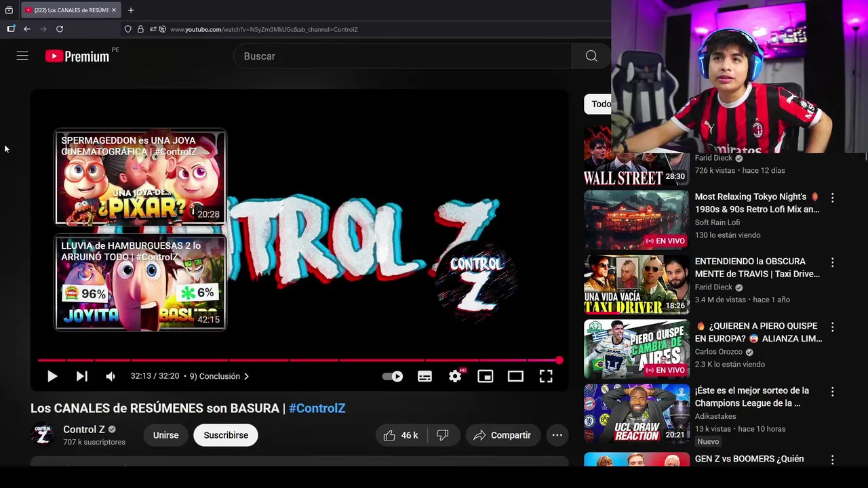Go forward with the browser forward arrow
The height and width of the screenshot is (488, 868).
(43, 29)
